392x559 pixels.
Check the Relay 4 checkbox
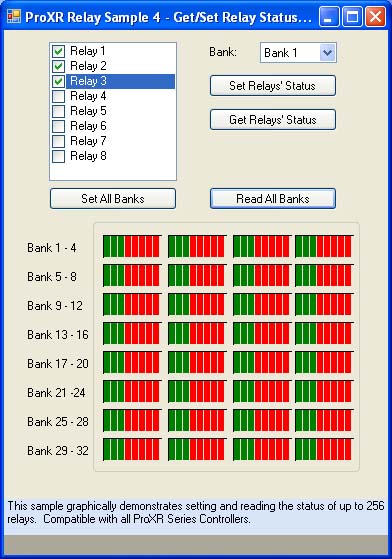[58, 96]
